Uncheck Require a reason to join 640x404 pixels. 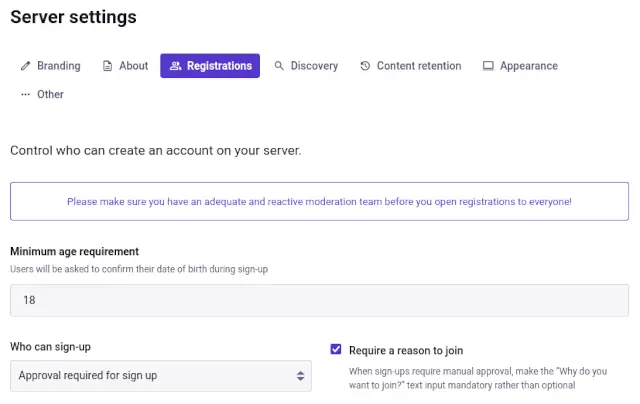pos(336,349)
